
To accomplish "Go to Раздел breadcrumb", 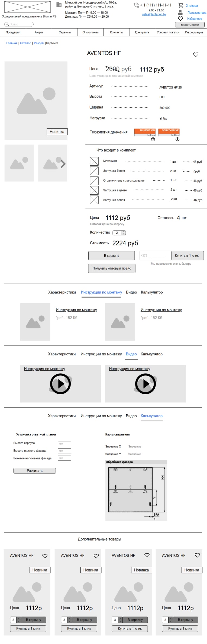I will point(39,43).
